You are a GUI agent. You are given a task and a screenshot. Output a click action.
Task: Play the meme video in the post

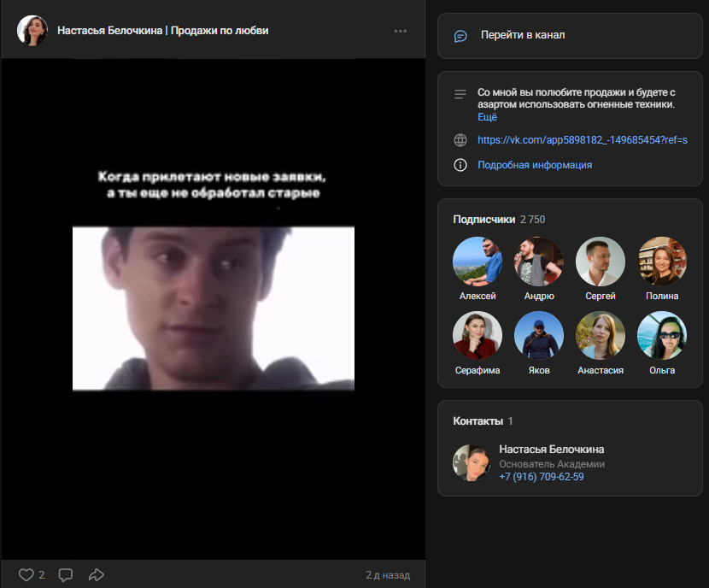coord(214,309)
